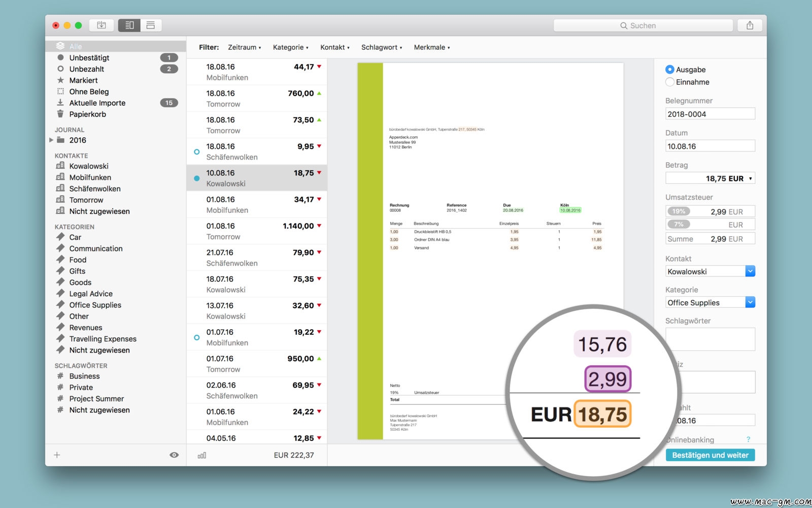This screenshot has width=812, height=508.
Task: Click the share export icon
Action: click(750, 25)
